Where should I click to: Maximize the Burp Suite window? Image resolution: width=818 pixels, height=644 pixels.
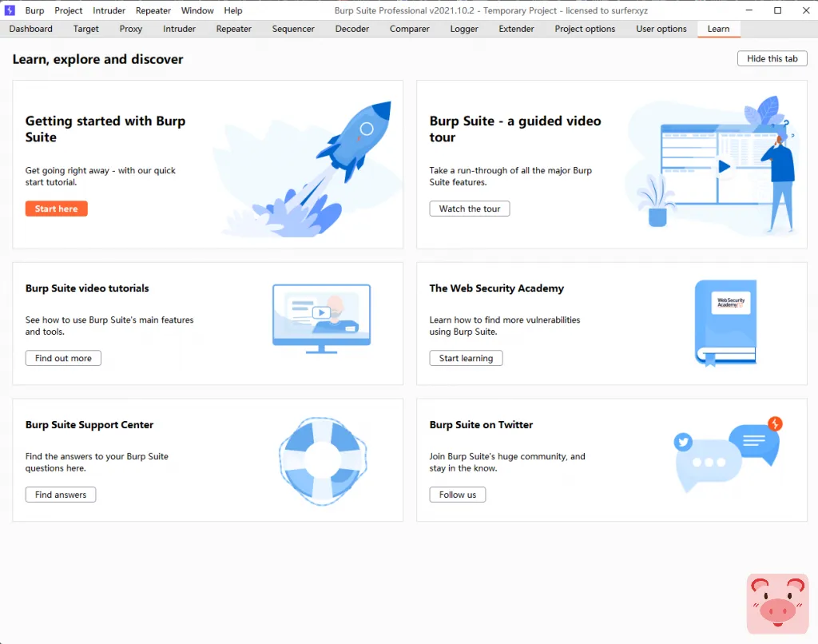point(777,10)
